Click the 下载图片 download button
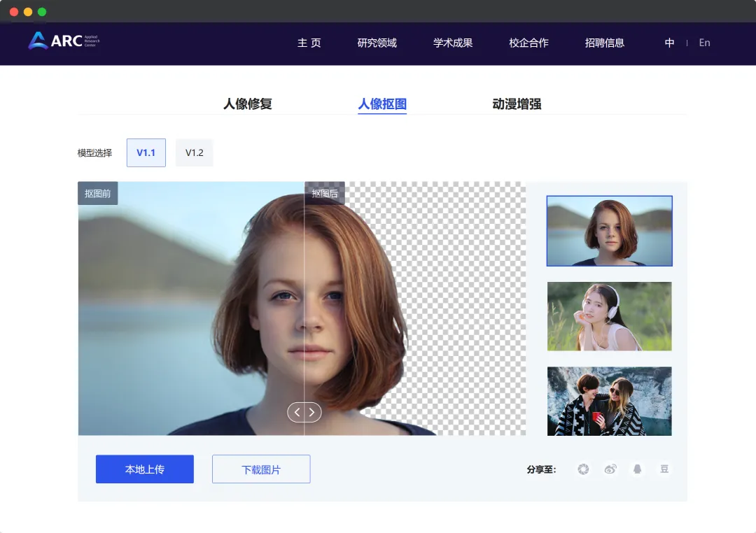 pyautogui.click(x=260, y=469)
